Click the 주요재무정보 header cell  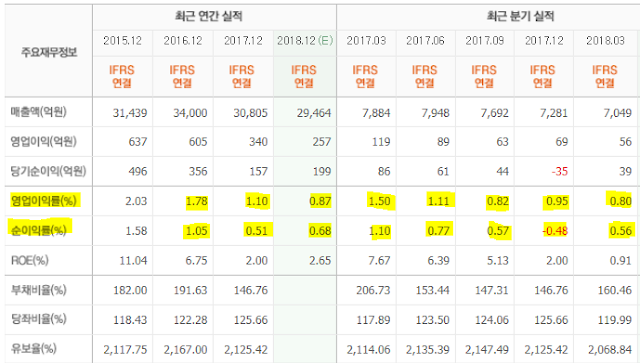click(49, 52)
